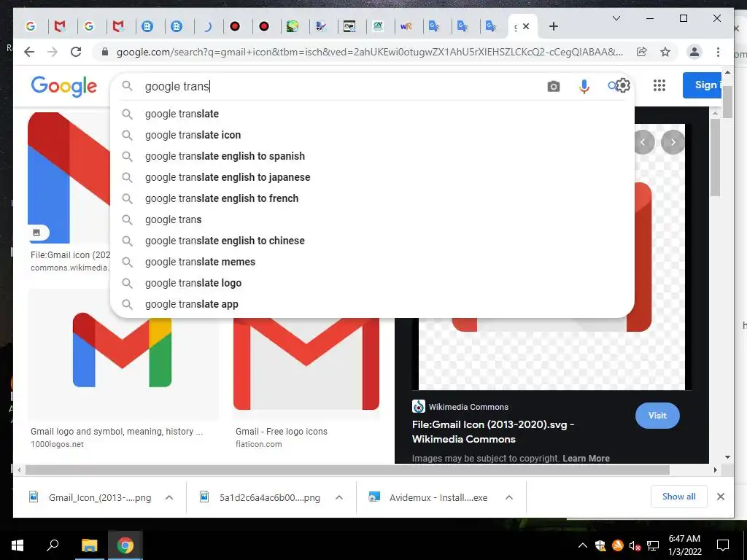Bookmark this page with the star icon
The height and width of the screenshot is (560, 747).
click(x=665, y=52)
